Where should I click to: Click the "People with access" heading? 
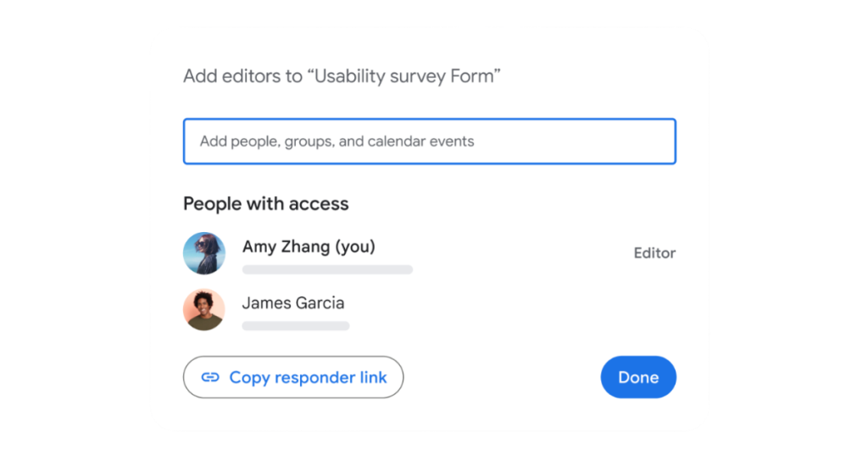[266, 203]
